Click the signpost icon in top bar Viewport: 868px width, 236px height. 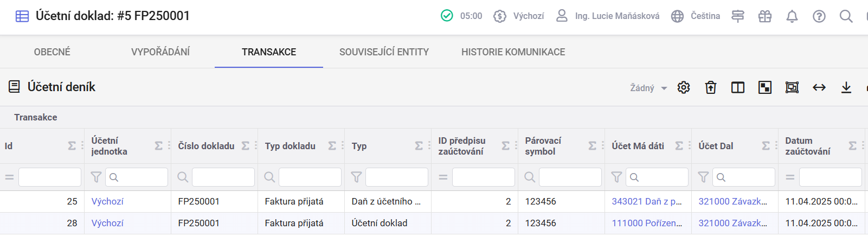[x=738, y=16]
